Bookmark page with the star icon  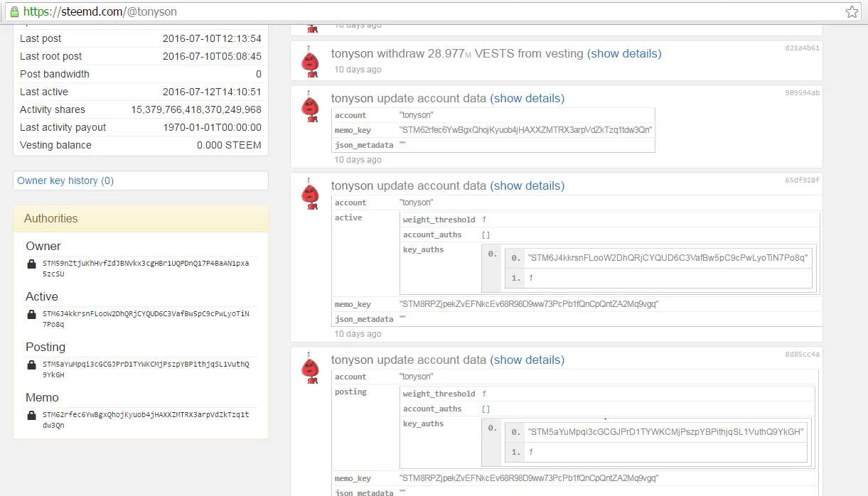[852, 11]
